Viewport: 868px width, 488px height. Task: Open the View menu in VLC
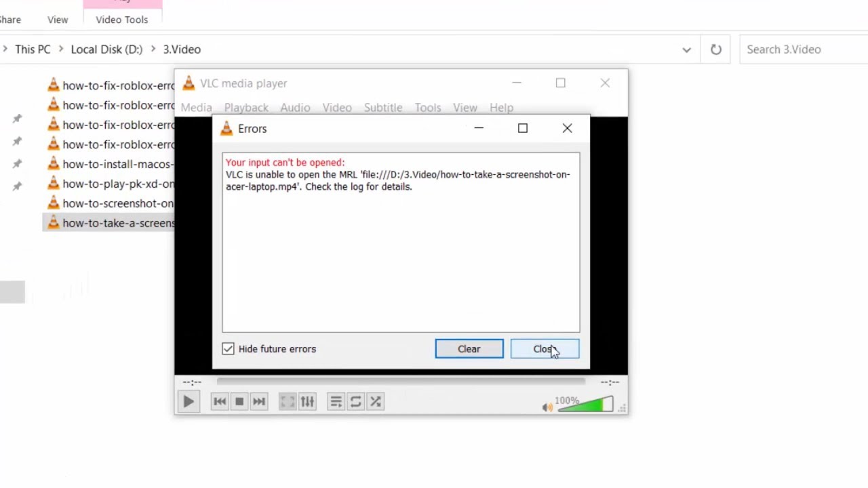click(x=465, y=108)
